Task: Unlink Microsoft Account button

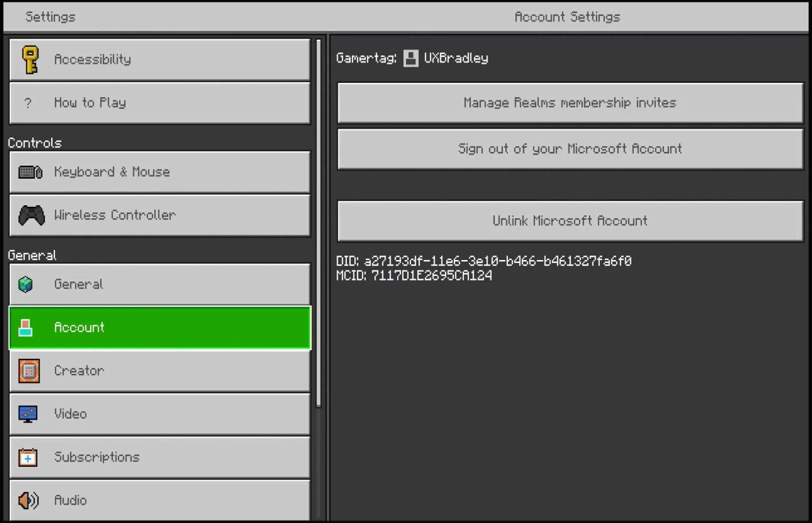Action: coord(570,221)
